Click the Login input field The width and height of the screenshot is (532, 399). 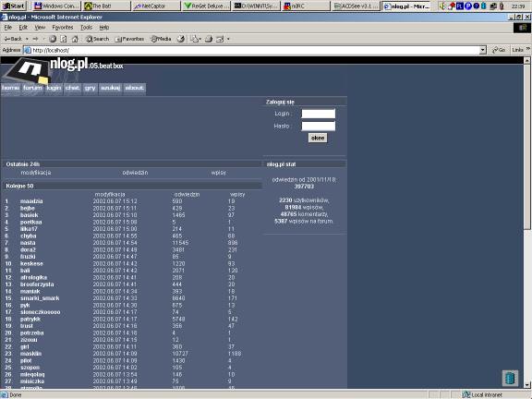point(319,114)
